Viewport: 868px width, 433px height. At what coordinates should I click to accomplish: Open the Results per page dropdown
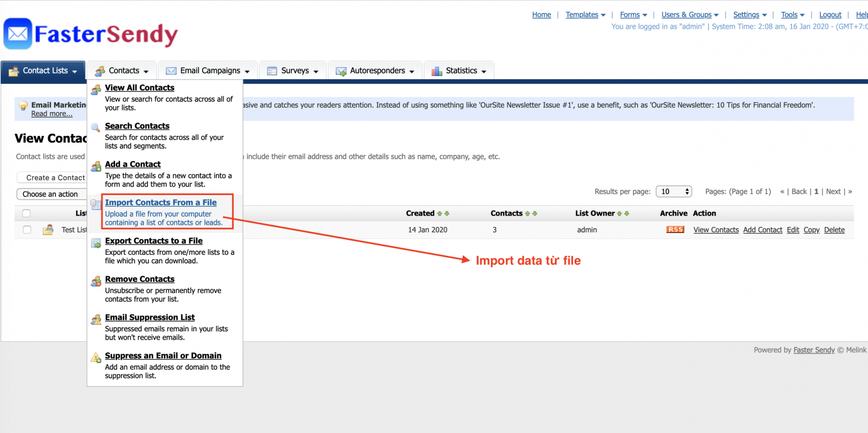point(674,191)
